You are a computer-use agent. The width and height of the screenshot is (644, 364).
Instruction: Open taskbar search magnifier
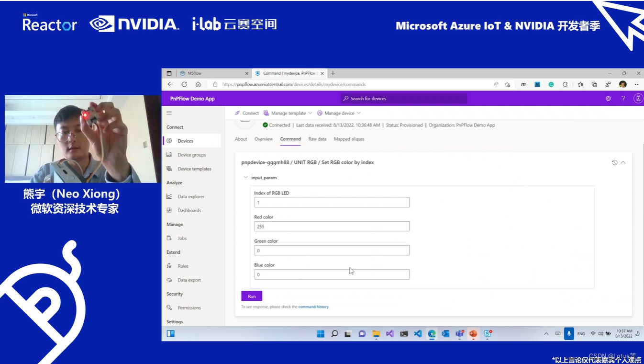[x=334, y=334]
